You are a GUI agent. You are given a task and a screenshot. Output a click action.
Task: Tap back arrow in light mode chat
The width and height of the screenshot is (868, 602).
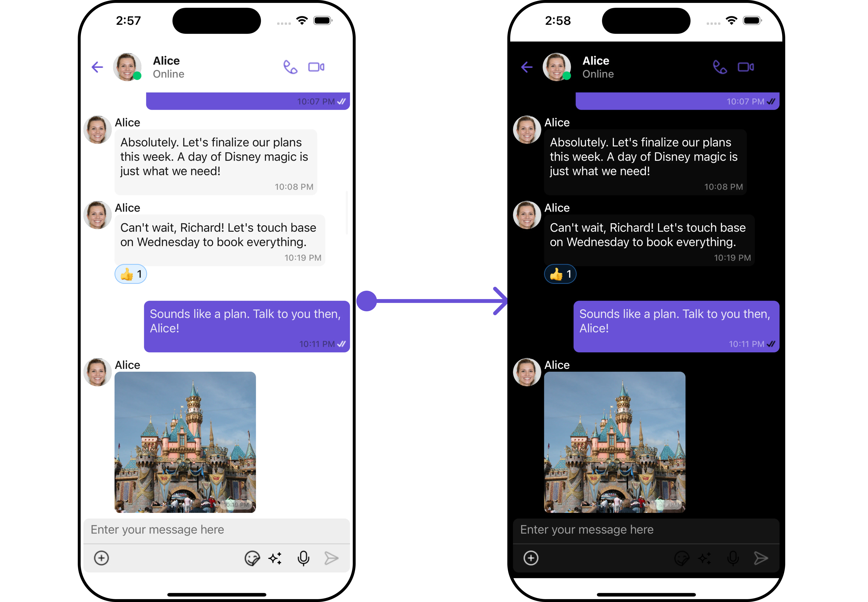pos(97,67)
